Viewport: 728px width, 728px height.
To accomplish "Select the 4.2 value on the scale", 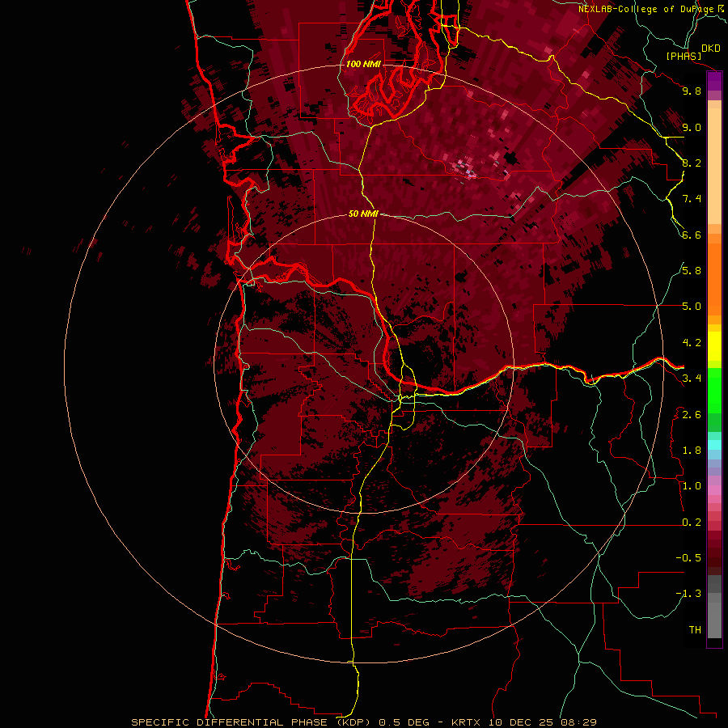I will 692,343.
